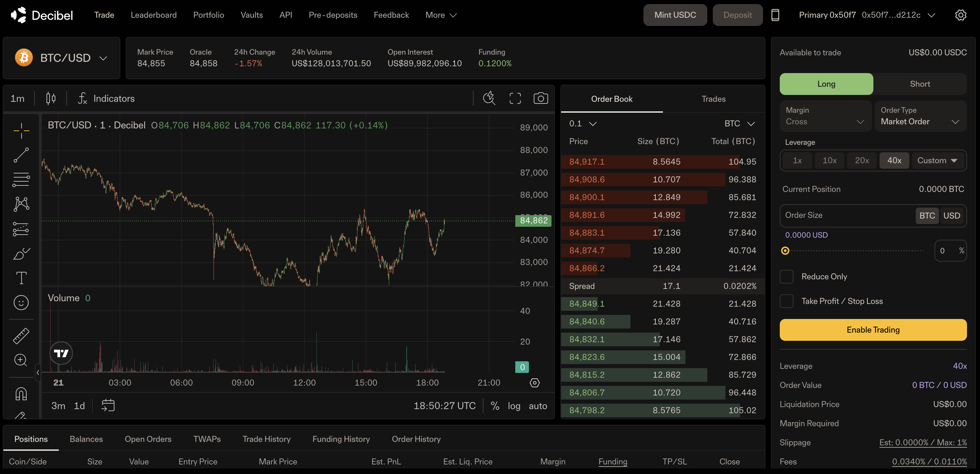Select the crosshair cursor tool
The width and height of the screenshot is (980, 474).
21,130
